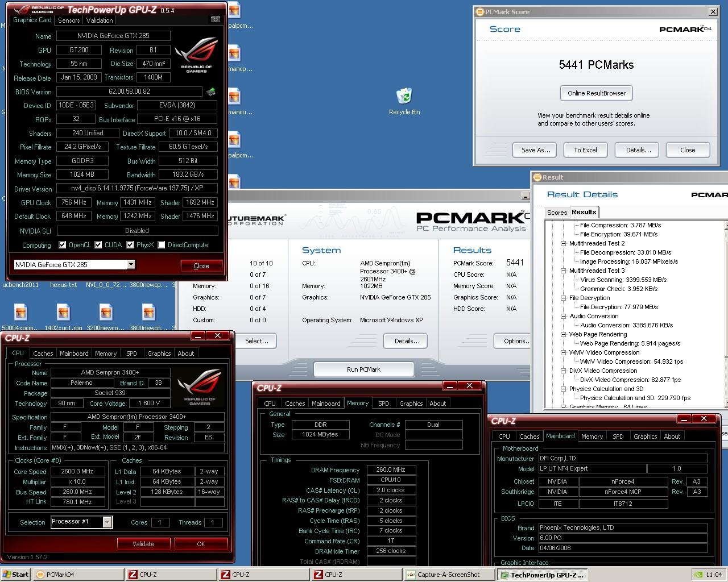The width and height of the screenshot is (728, 582).
Task: Toggle the CUDA checkbox in GPU-Z
Action: click(98, 245)
